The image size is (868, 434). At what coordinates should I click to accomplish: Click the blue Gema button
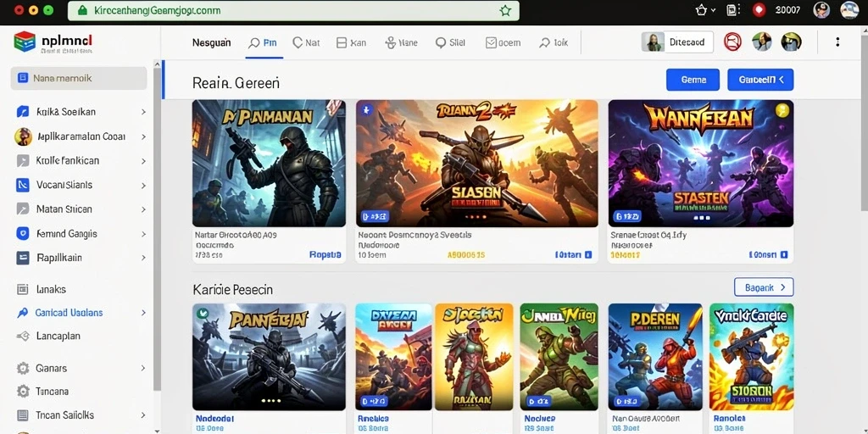[693, 80]
